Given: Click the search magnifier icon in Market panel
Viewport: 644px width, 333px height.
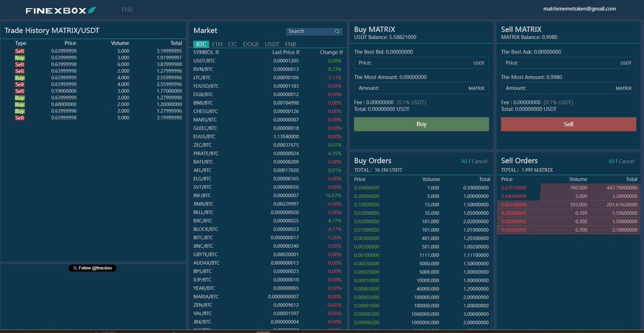Looking at the screenshot, I should [x=337, y=31].
